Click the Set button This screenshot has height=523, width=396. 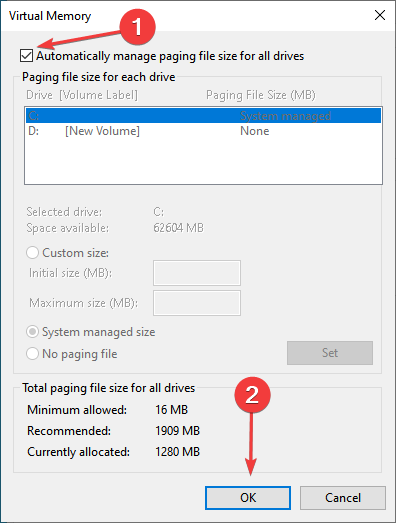[330, 353]
